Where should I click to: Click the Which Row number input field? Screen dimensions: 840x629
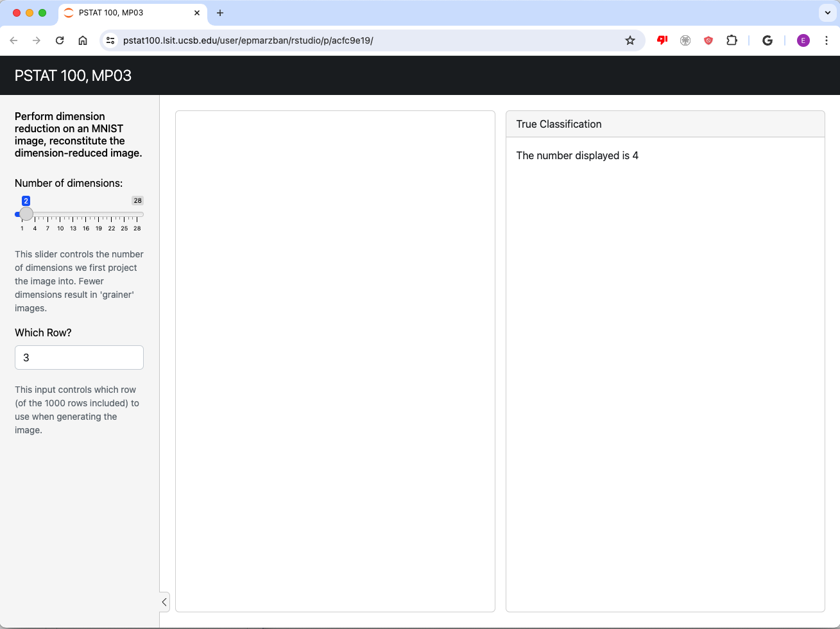(x=79, y=358)
